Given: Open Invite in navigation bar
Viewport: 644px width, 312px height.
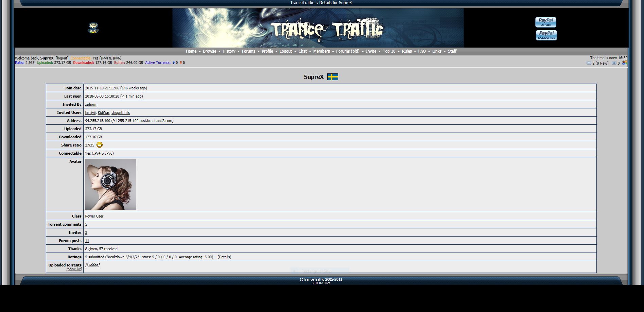Looking at the screenshot, I should point(371,51).
